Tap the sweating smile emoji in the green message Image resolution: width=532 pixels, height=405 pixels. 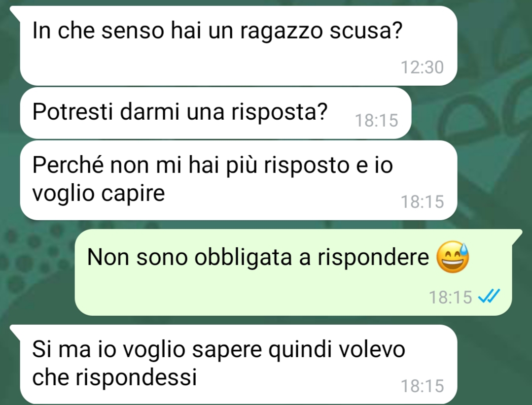point(453,257)
